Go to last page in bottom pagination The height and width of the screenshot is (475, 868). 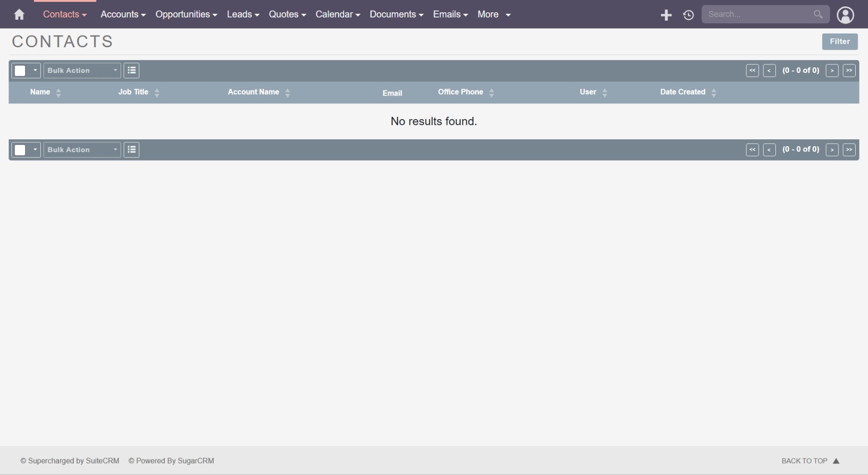coord(849,150)
